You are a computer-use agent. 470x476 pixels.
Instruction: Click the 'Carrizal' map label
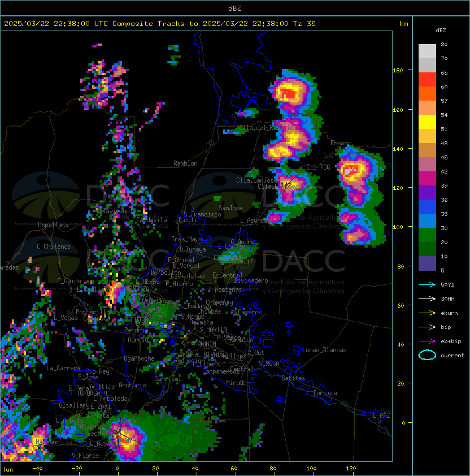point(168,379)
